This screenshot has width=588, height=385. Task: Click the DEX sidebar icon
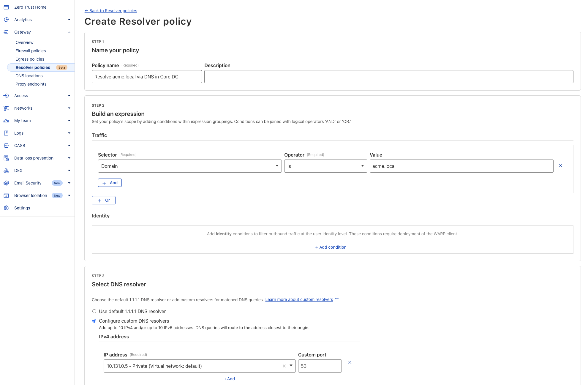[x=6, y=171]
